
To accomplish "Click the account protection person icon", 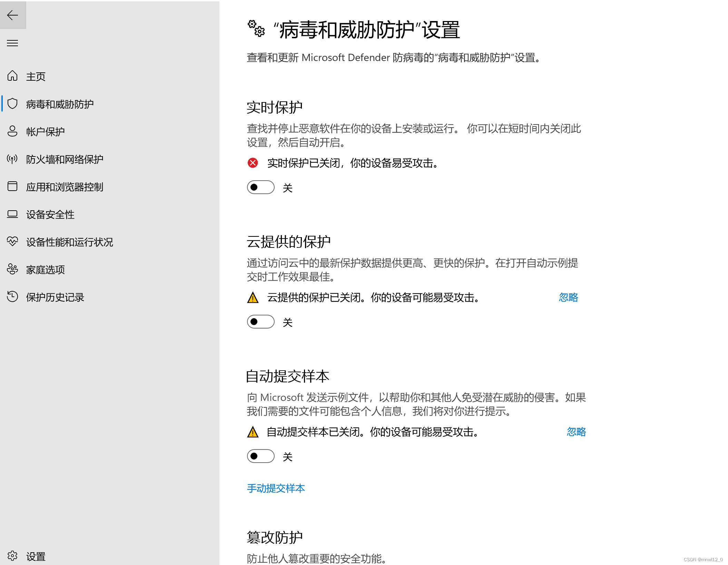I will tap(12, 131).
